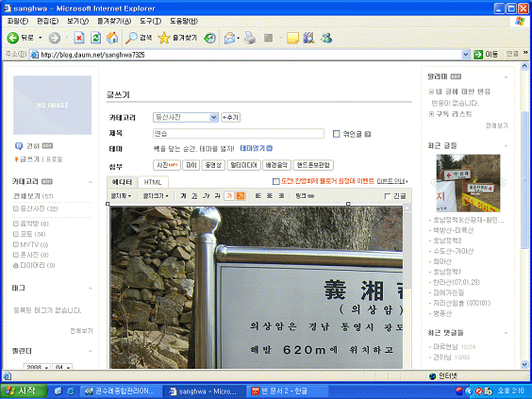The height and width of the screenshot is (399, 532).
Task: Insert a hyperlink with the 링크 button
Action: tap(305, 196)
